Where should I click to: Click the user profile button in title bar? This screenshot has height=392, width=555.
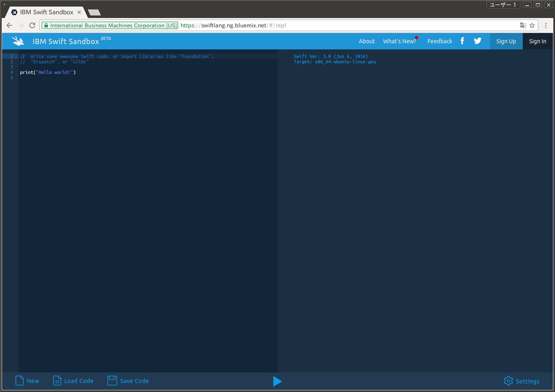click(x=503, y=5)
